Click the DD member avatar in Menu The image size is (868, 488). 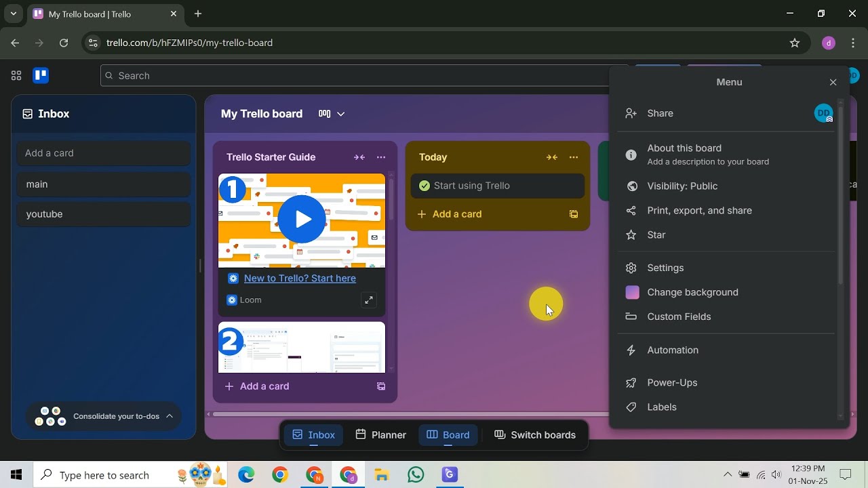[823, 113]
